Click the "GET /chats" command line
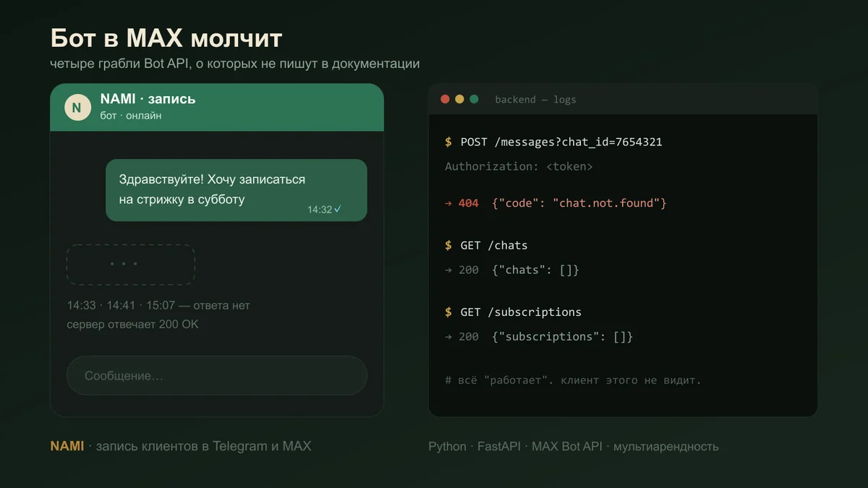Viewport: 868px width, 488px height. (x=494, y=245)
